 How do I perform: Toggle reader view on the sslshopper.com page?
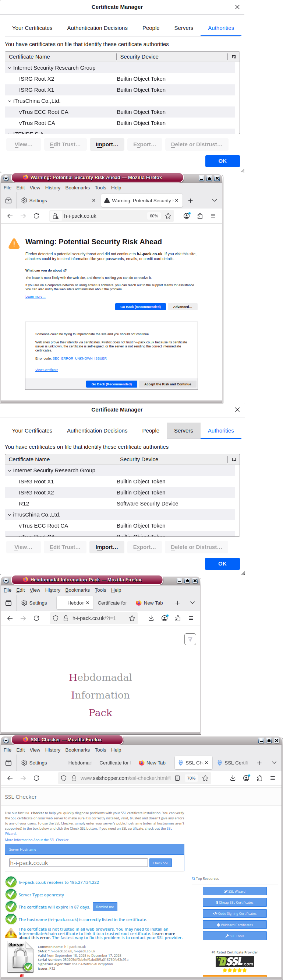tap(177, 778)
